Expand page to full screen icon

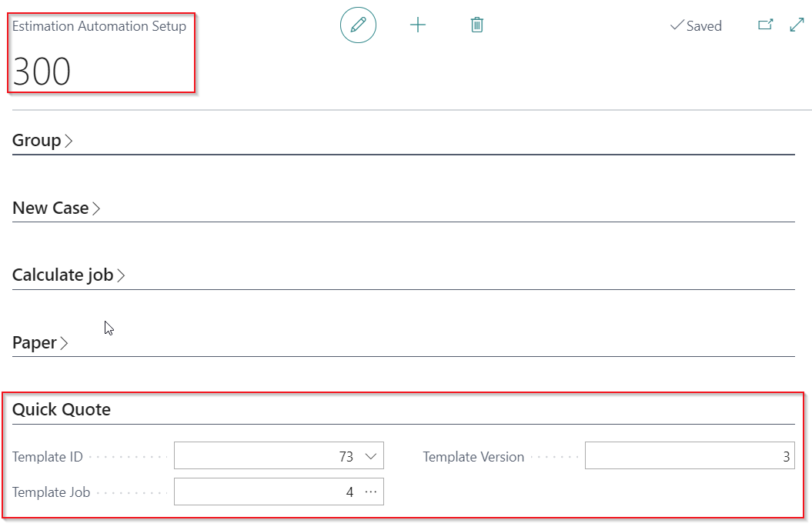click(x=797, y=25)
